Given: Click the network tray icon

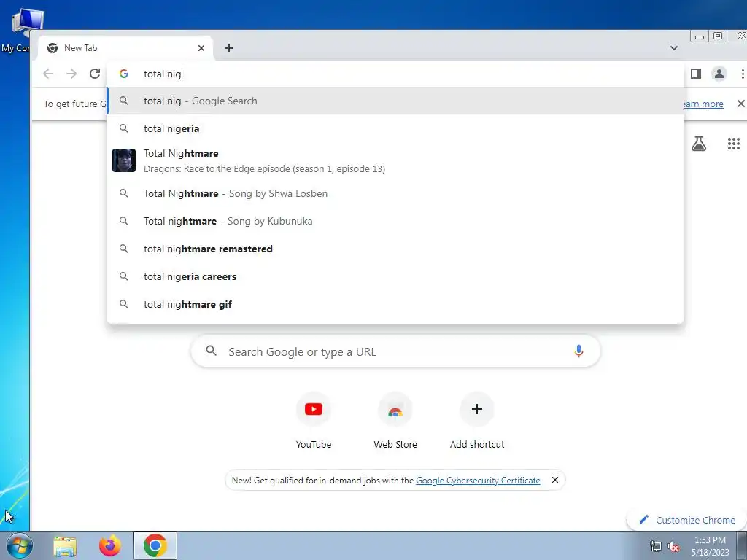Looking at the screenshot, I should pyautogui.click(x=656, y=547).
